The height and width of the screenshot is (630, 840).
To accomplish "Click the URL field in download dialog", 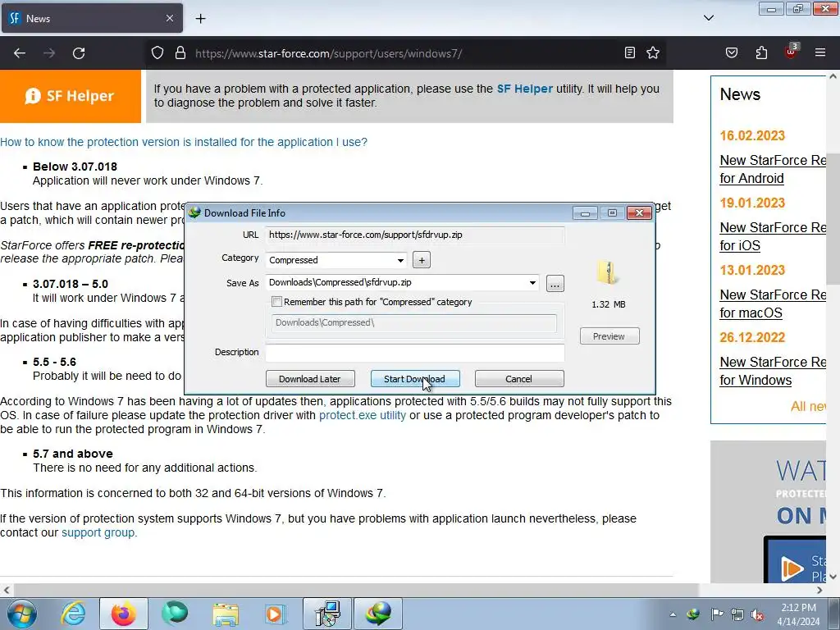I will (414, 235).
